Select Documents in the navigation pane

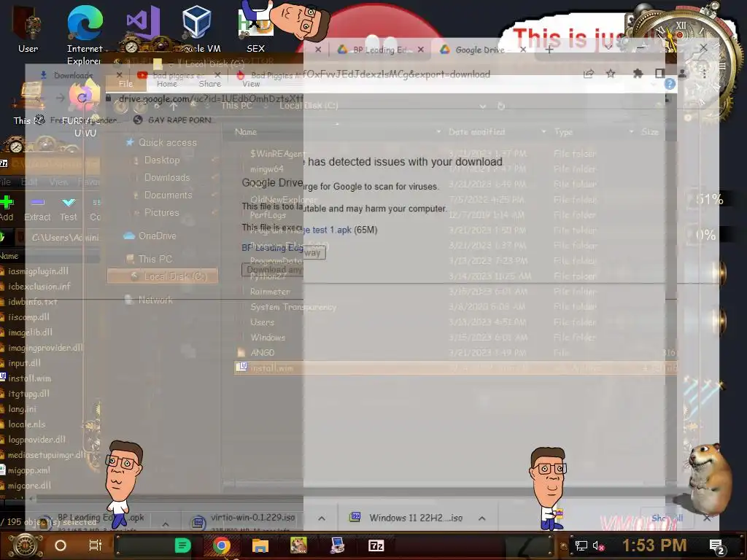tap(168, 195)
